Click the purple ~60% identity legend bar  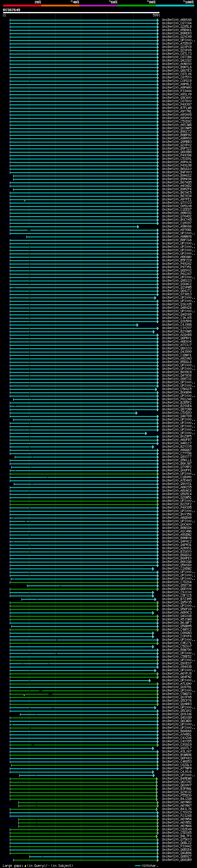tap(98, 6)
